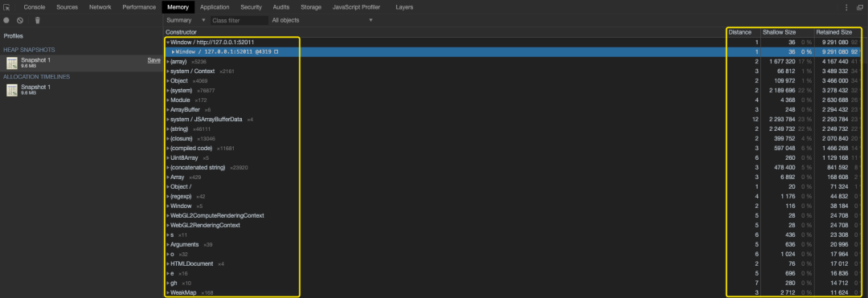Image resolution: width=868 pixels, height=298 pixels.
Task: Expand the (compiled code) ×11681 group
Action: (168, 148)
